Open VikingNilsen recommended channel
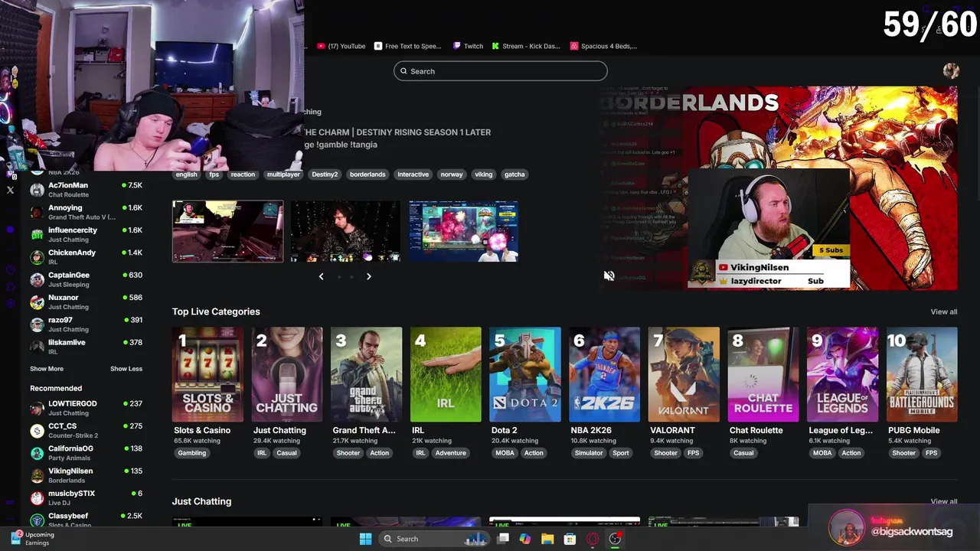980x551 pixels. click(86, 475)
